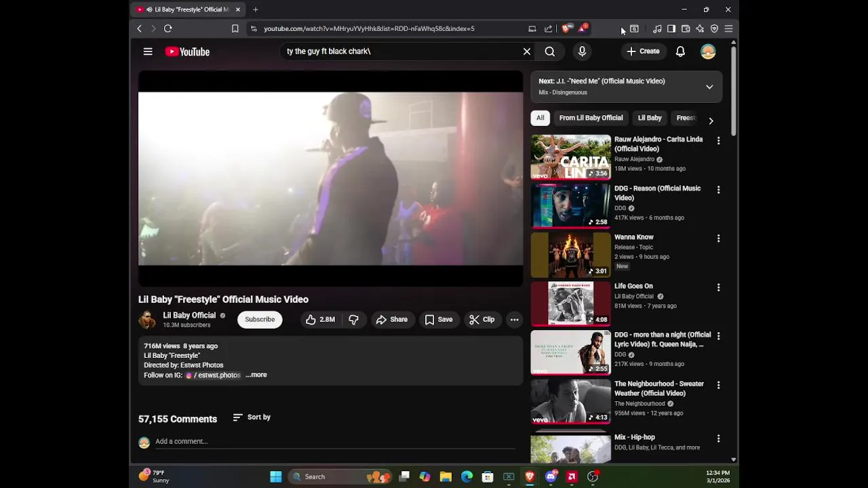
Task: Open the Lil Baby Official channel avatar
Action: pyautogui.click(x=147, y=320)
